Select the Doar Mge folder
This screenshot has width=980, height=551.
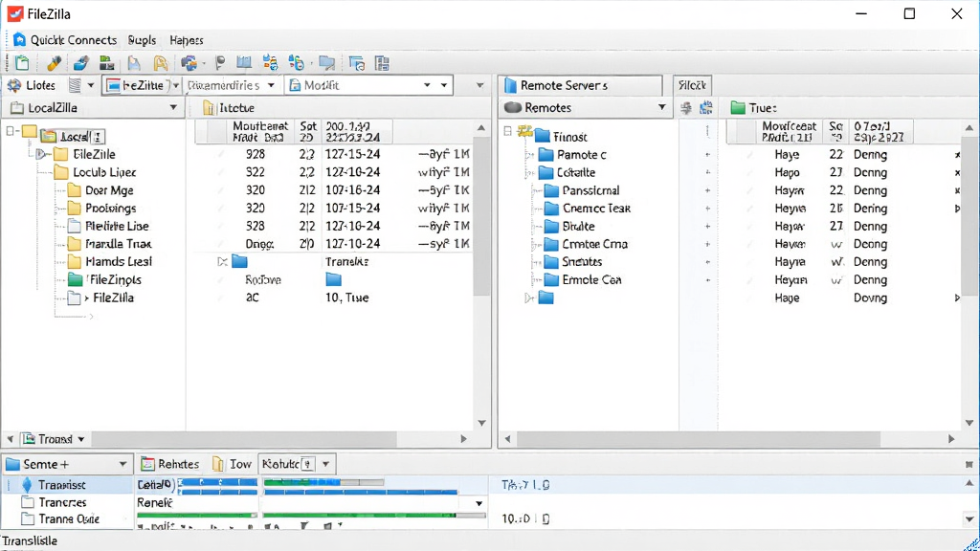tap(109, 190)
